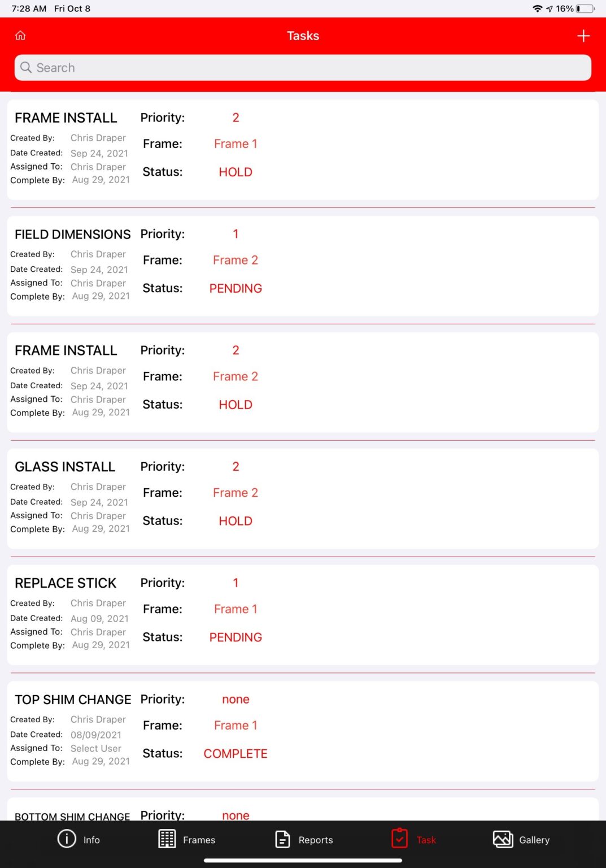Open the TOP SHIM CHANGE task
Screen dimensions: 606x868
(73, 700)
